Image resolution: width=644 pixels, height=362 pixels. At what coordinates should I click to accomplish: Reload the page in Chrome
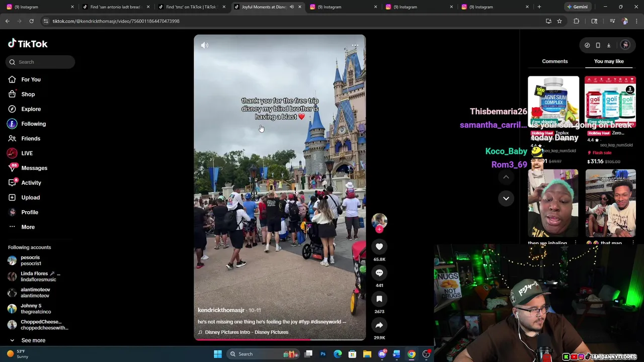point(31,21)
